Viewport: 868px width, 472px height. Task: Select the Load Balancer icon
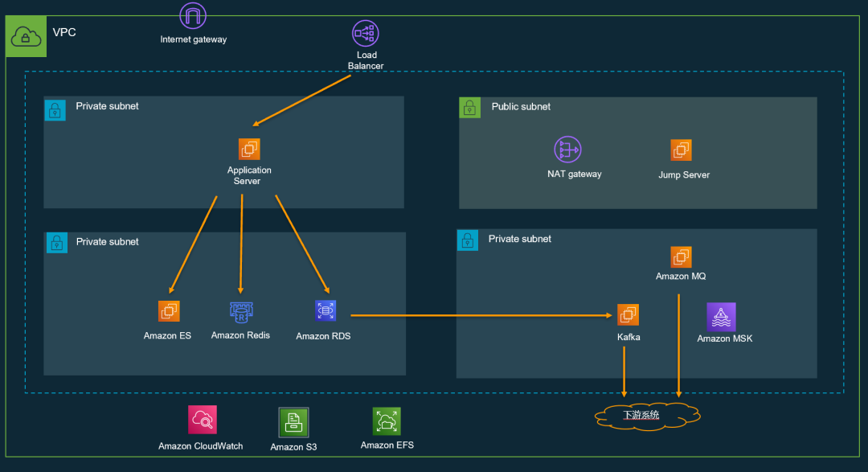pyautogui.click(x=366, y=33)
